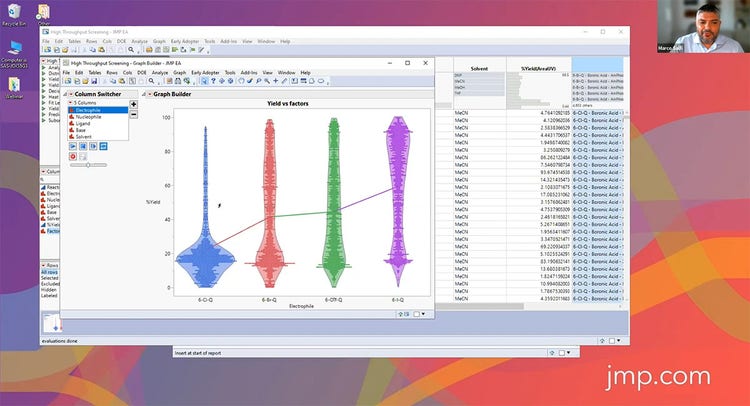The width and height of the screenshot is (750, 406).
Task: Select the polygon shape tool
Action: point(312,81)
